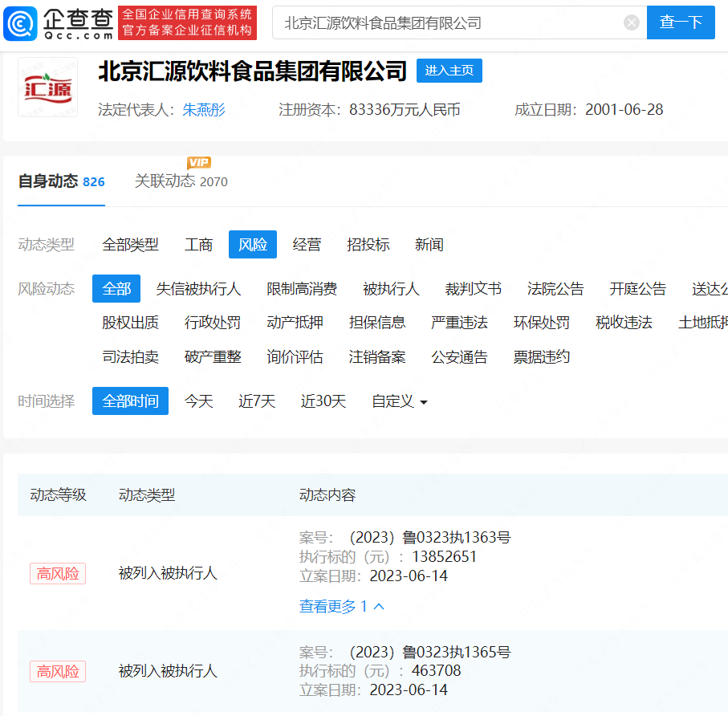Click establishment date 2001-06-28
The width and height of the screenshot is (728, 716).
pos(624,110)
